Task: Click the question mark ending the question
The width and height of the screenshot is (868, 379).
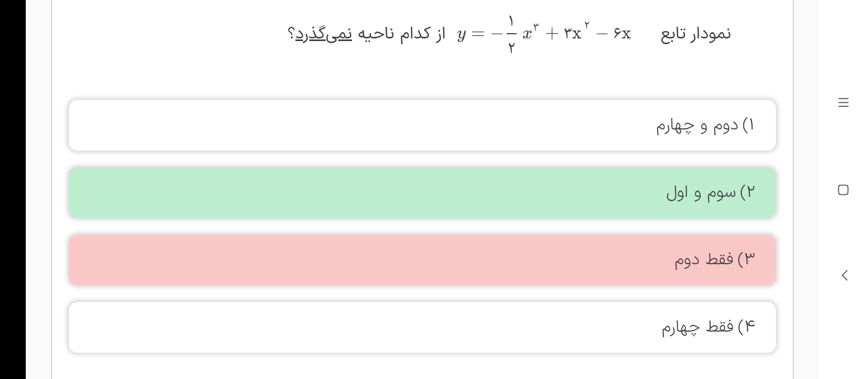Action: click(x=291, y=34)
